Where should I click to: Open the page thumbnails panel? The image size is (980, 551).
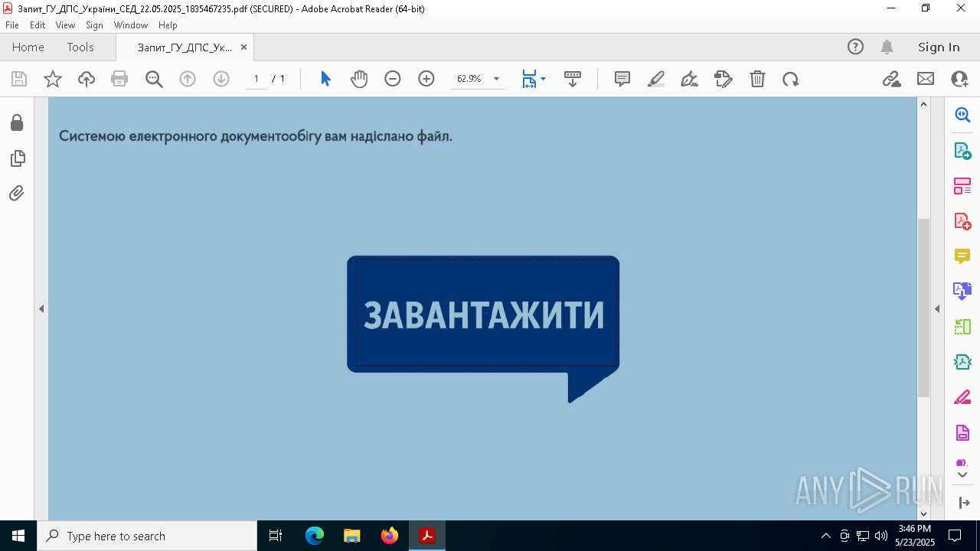pos(17,158)
